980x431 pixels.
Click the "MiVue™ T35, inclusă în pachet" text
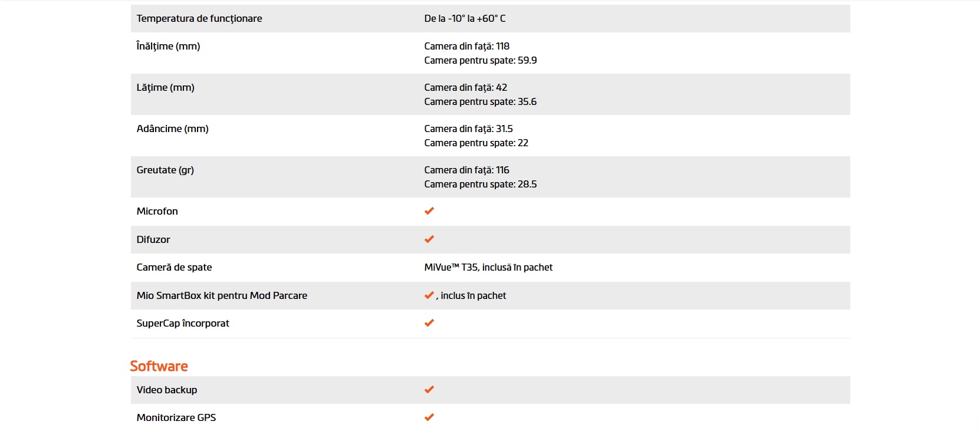488,267
